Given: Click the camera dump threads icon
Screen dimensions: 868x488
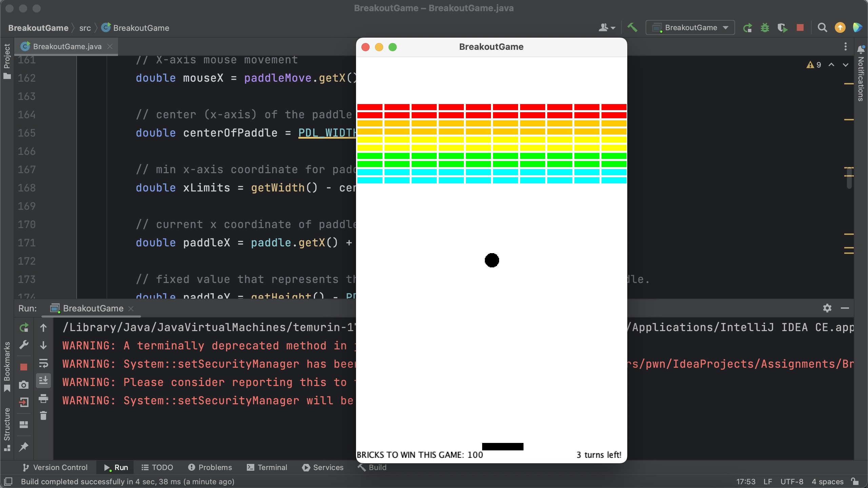Looking at the screenshot, I should click(x=24, y=385).
